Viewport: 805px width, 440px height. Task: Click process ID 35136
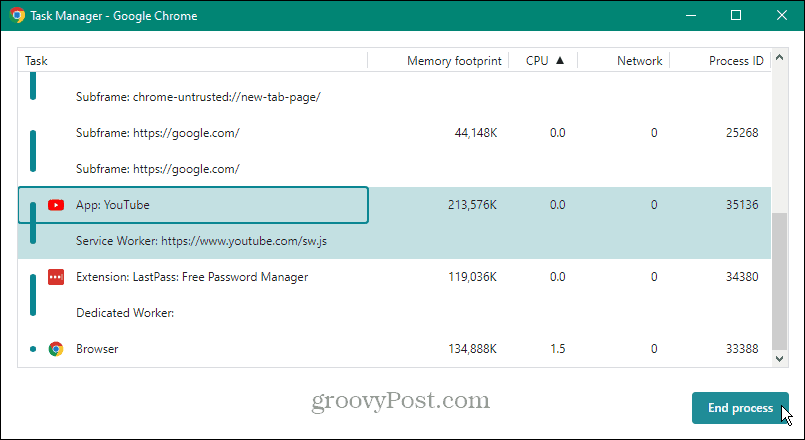tap(742, 205)
